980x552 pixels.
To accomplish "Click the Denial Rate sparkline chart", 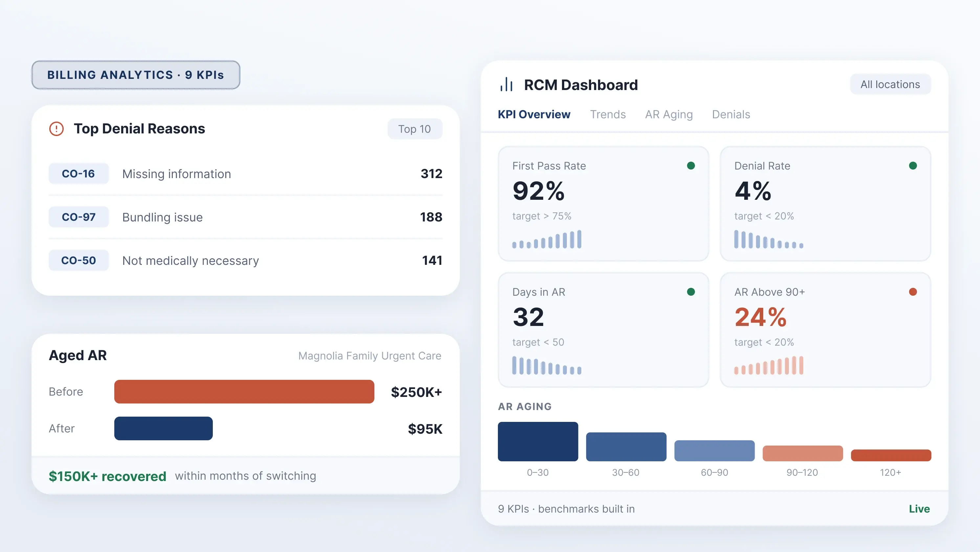I will tap(768, 239).
